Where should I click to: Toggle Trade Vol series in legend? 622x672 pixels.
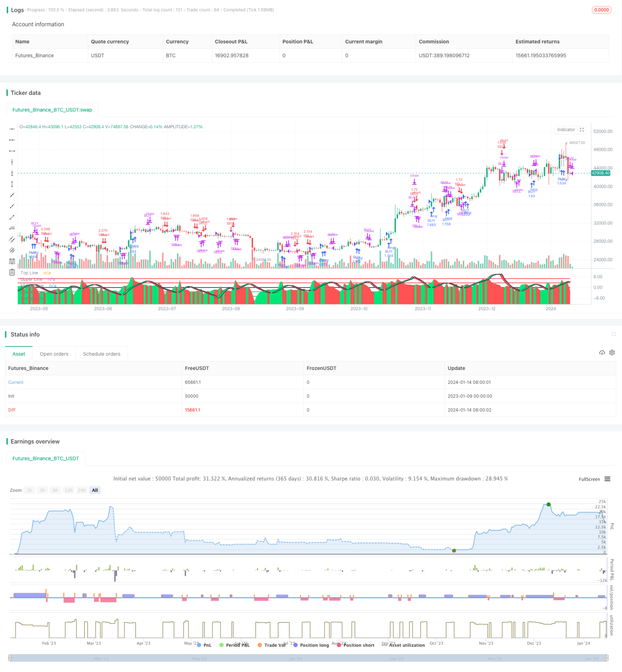click(x=271, y=645)
